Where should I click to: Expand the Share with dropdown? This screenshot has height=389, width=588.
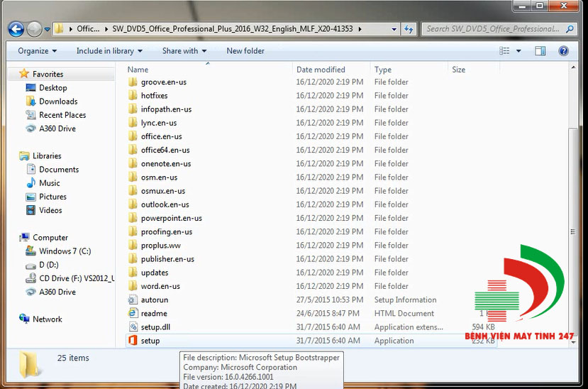tap(184, 51)
